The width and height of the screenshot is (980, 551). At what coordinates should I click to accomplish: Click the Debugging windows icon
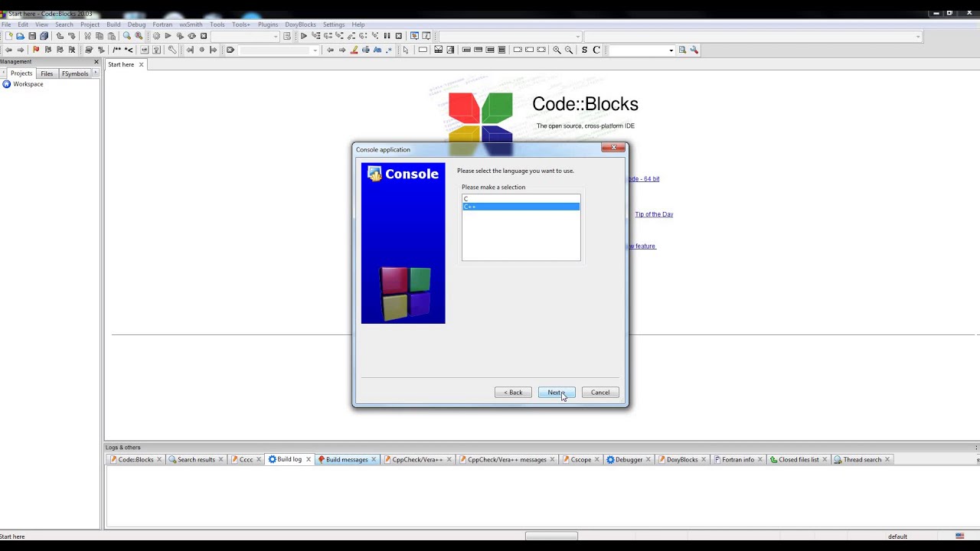pyautogui.click(x=414, y=36)
